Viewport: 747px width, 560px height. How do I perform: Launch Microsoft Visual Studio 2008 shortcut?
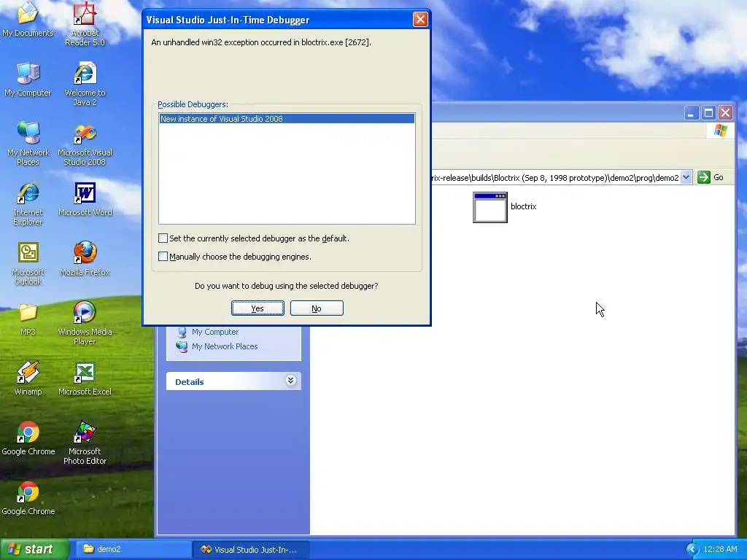pos(85,144)
